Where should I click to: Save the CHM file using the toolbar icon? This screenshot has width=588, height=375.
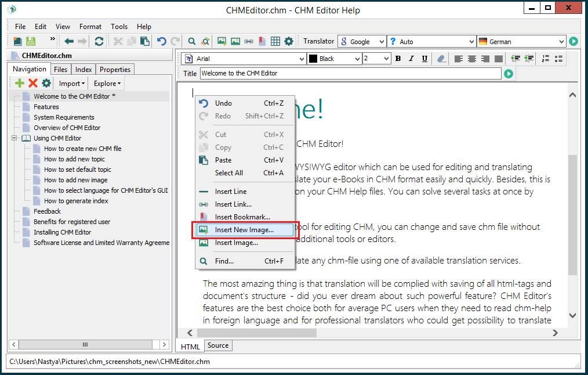click(32, 41)
